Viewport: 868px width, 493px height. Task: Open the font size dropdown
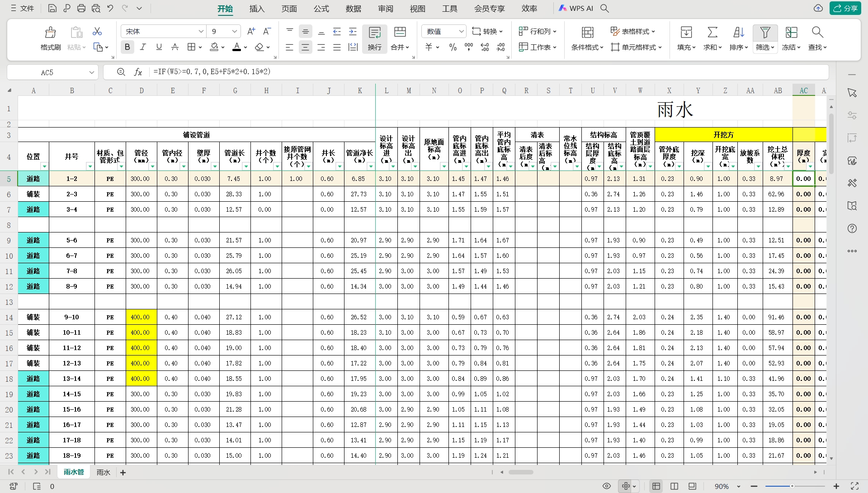coord(235,31)
